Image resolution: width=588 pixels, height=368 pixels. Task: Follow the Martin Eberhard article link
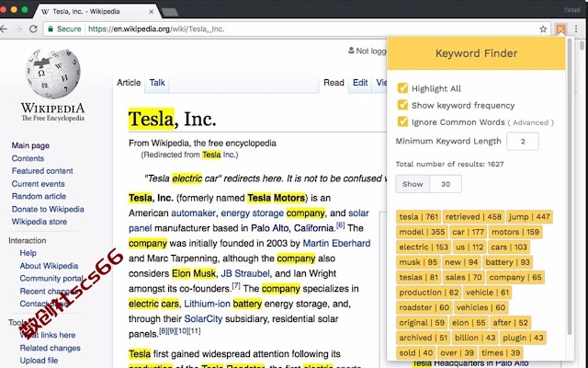[x=336, y=243]
